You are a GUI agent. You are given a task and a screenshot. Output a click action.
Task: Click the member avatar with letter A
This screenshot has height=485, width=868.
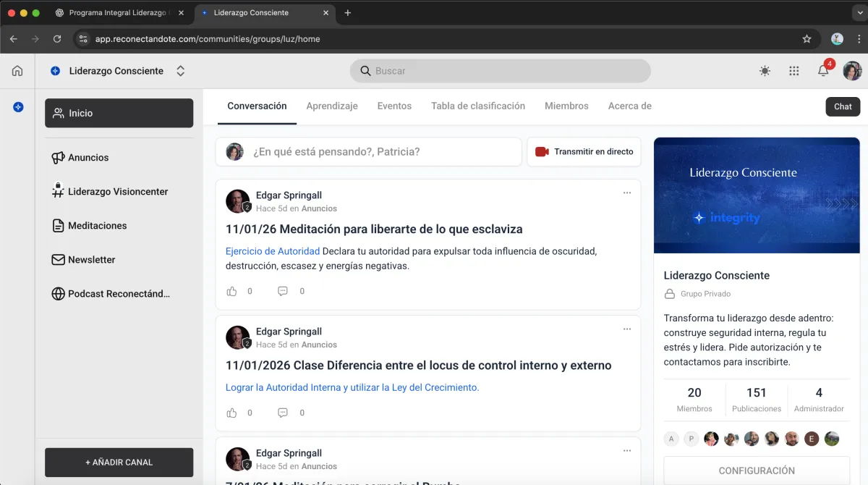pyautogui.click(x=672, y=439)
